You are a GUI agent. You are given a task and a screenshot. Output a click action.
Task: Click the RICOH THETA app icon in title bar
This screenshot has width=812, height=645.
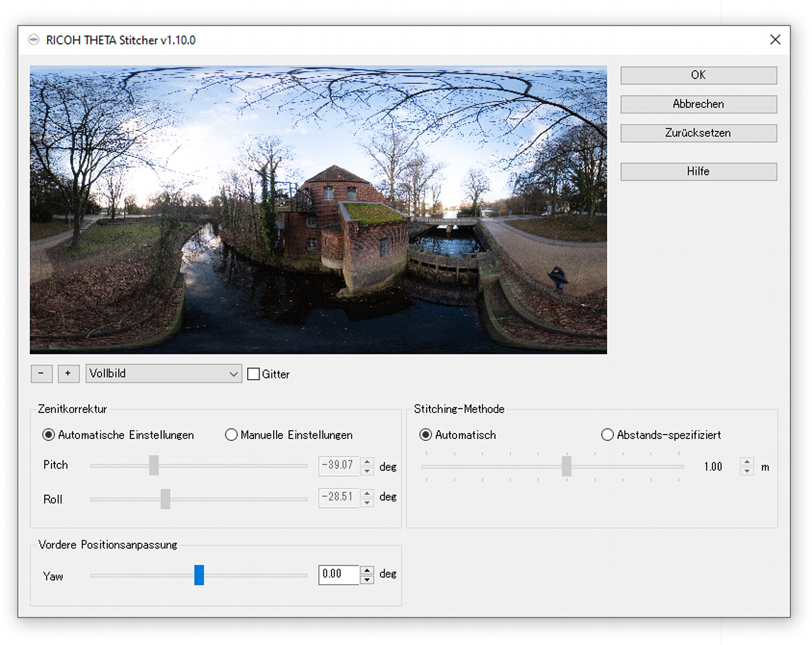coord(34,40)
